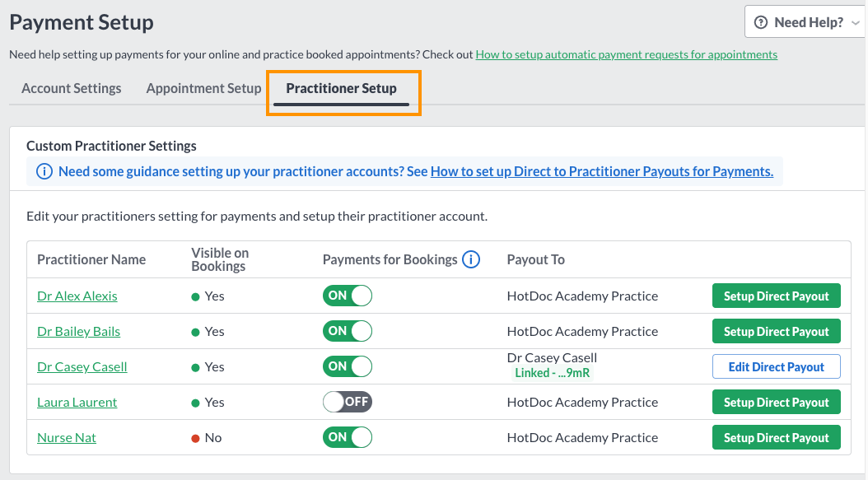868x480 pixels.
Task: Click the Linked - ...9mR account badge
Action: [552, 373]
